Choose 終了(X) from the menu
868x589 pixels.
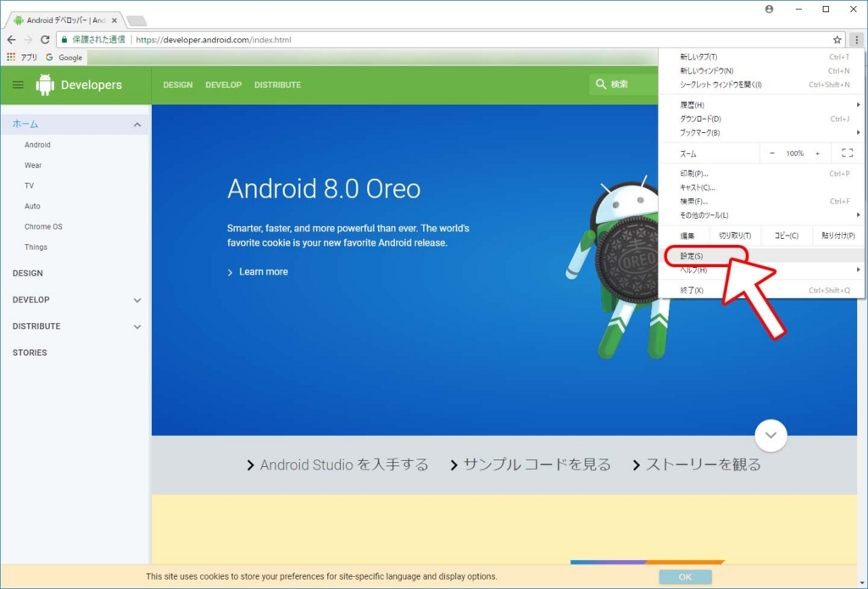point(762,290)
